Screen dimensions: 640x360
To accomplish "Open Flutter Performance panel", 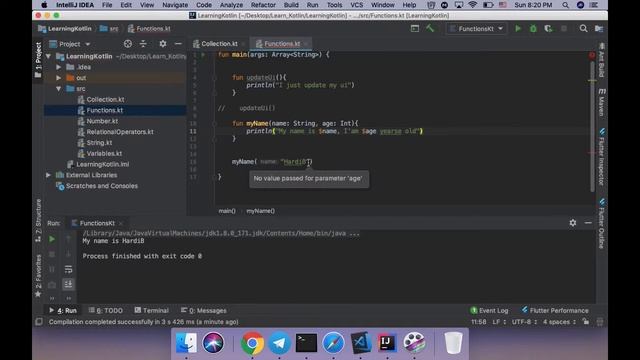I will (x=555, y=310).
